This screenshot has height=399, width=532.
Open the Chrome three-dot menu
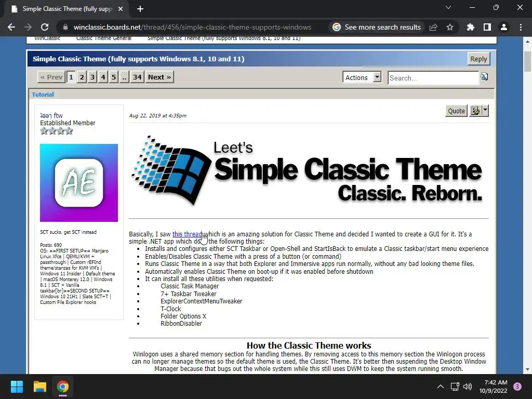[521, 27]
